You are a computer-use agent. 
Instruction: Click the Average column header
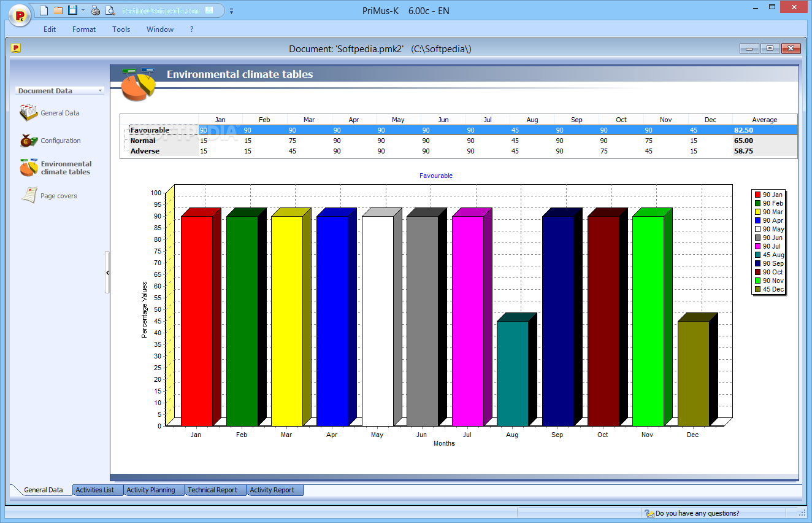pyautogui.click(x=765, y=120)
